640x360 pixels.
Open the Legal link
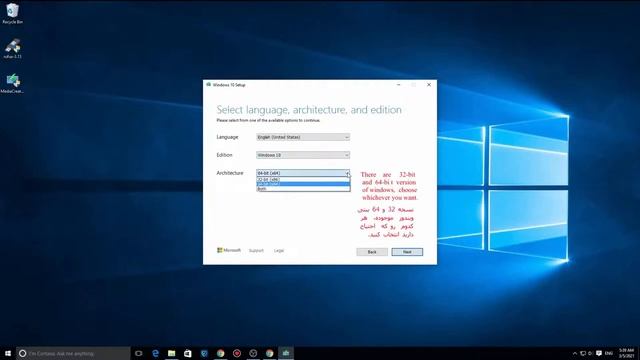click(279, 251)
